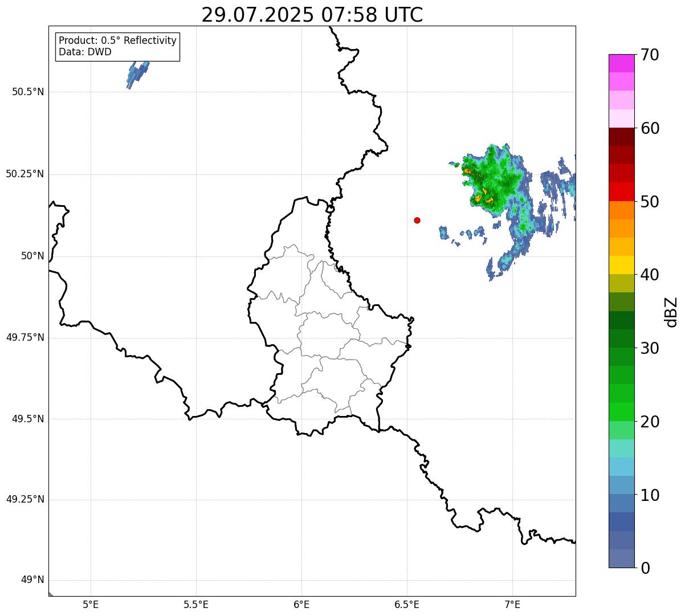The height and width of the screenshot is (616, 685).
Task: Select the 49°N latitude label
Action: pos(32,580)
